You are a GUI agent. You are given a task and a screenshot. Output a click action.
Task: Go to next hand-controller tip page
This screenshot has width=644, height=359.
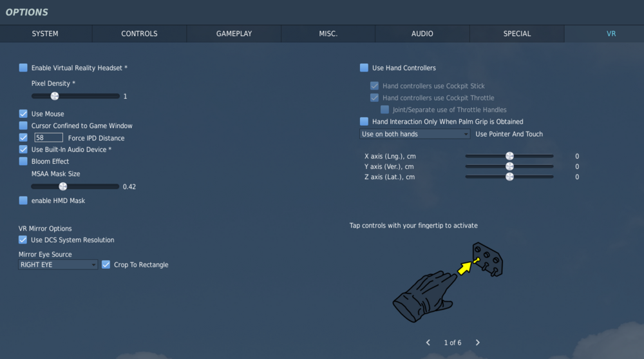click(477, 342)
